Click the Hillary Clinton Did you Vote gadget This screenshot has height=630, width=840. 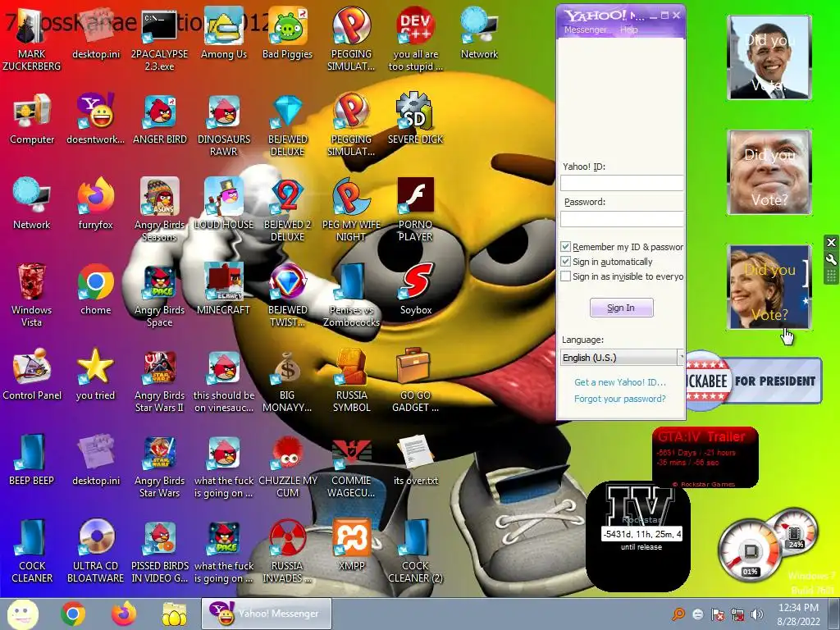coord(769,287)
